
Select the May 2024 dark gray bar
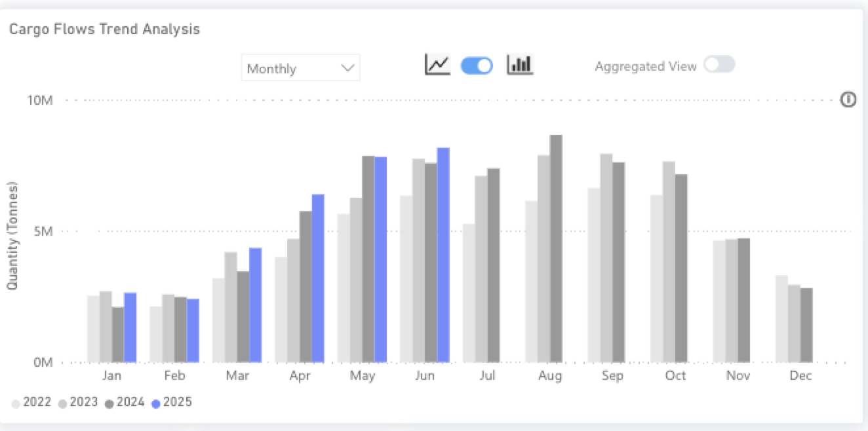pyautogui.click(x=368, y=259)
